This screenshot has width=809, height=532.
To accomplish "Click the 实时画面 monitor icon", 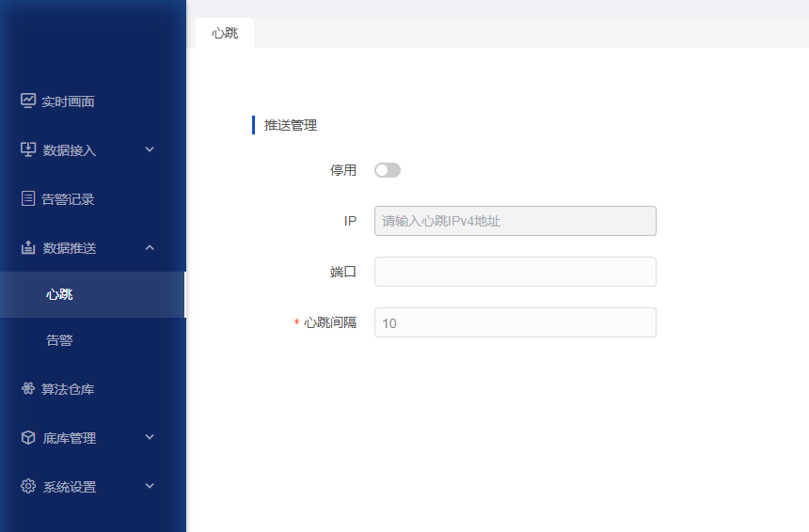I will point(28,101).
